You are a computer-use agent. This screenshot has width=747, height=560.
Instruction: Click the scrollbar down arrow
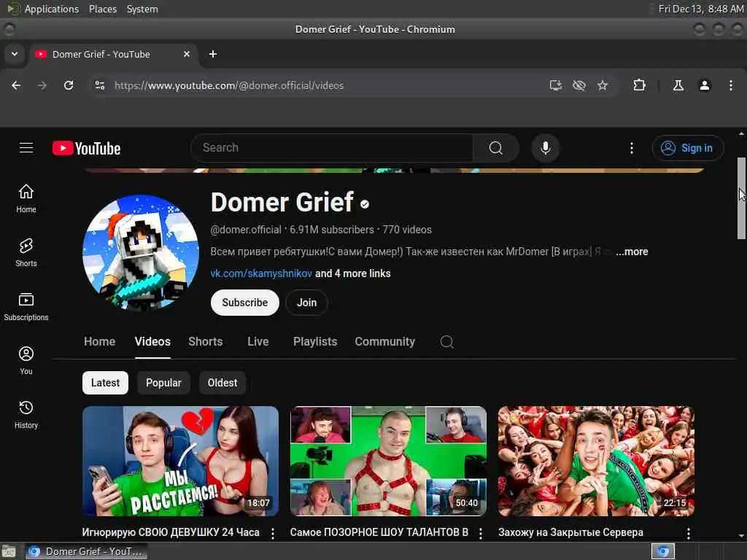tap(741, 536)
